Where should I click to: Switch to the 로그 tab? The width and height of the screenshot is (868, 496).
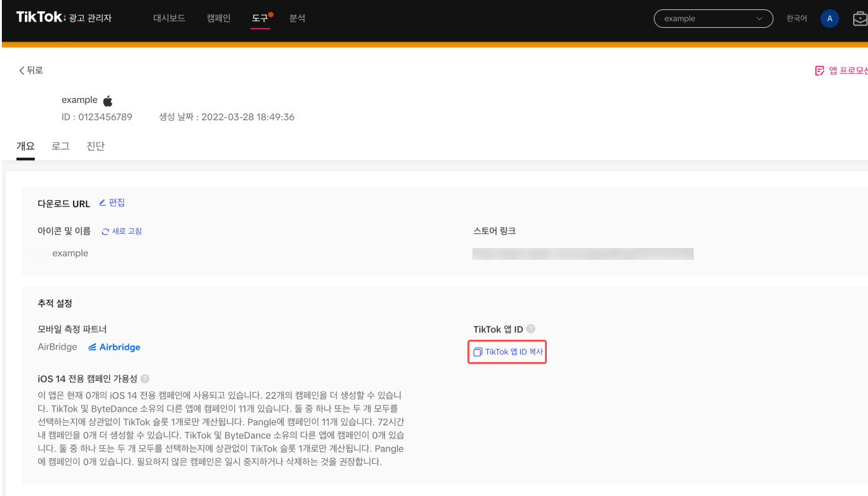click(60, 146)
